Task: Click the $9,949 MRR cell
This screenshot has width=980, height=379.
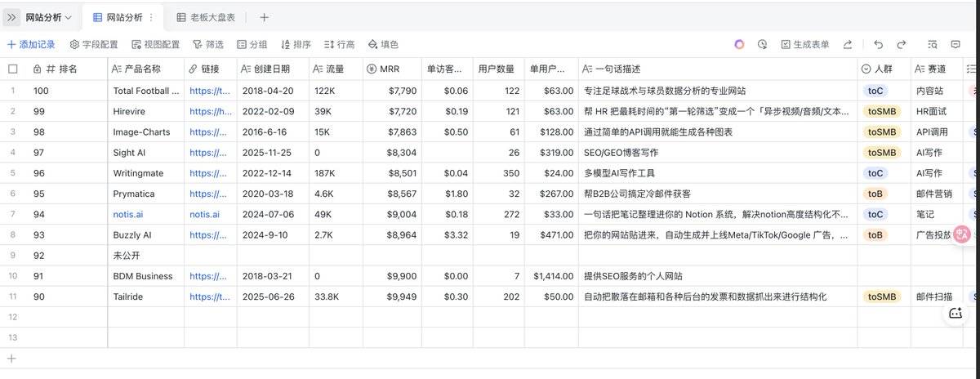Action: pos(392,297)
